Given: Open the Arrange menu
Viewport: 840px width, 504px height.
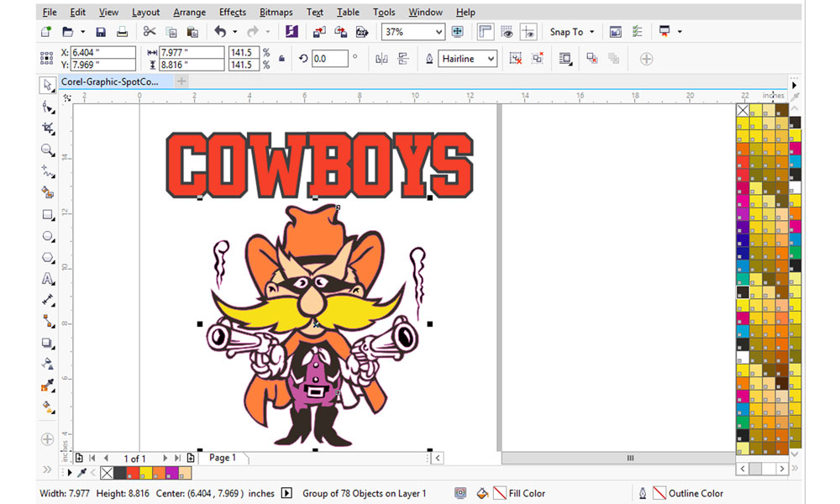Looking at the screenshot, I should tap(189, 12).
